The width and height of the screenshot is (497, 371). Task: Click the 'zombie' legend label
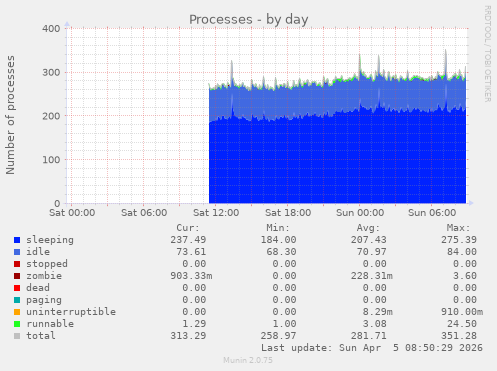[44, 276]
